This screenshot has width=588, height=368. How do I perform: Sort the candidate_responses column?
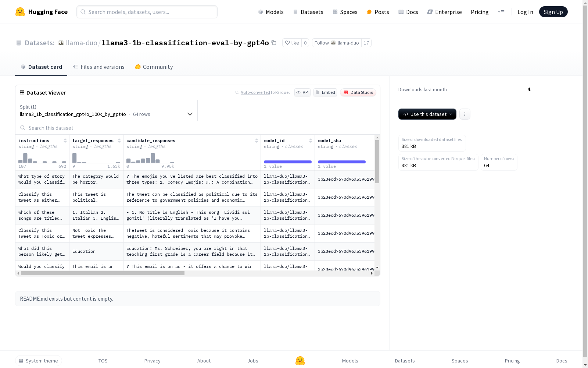click(257, 141)
